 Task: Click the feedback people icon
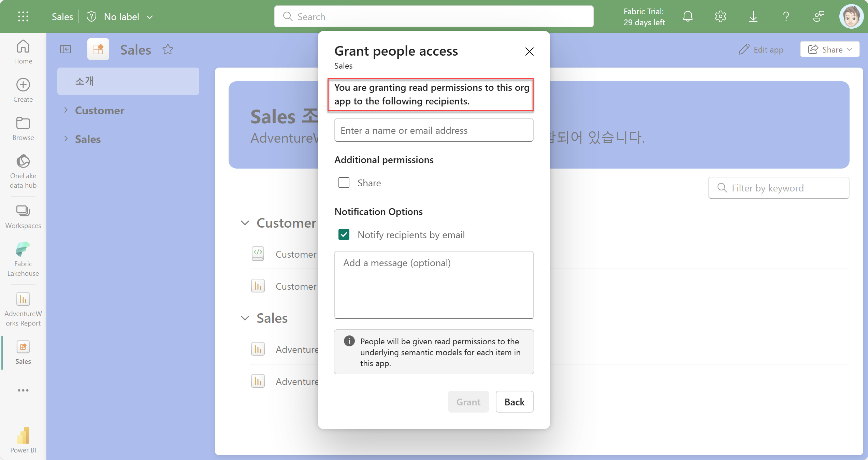click(x=819, y=16)
